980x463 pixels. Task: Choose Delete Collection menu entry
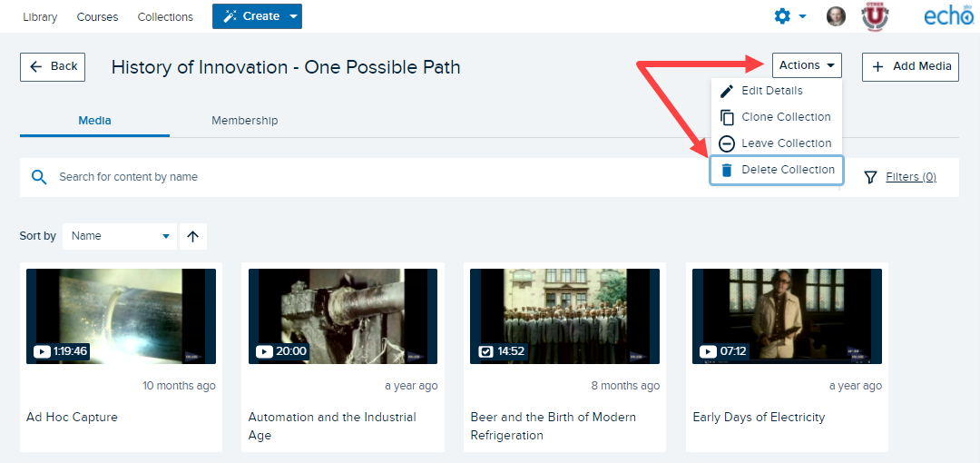(x=777, y=170)
